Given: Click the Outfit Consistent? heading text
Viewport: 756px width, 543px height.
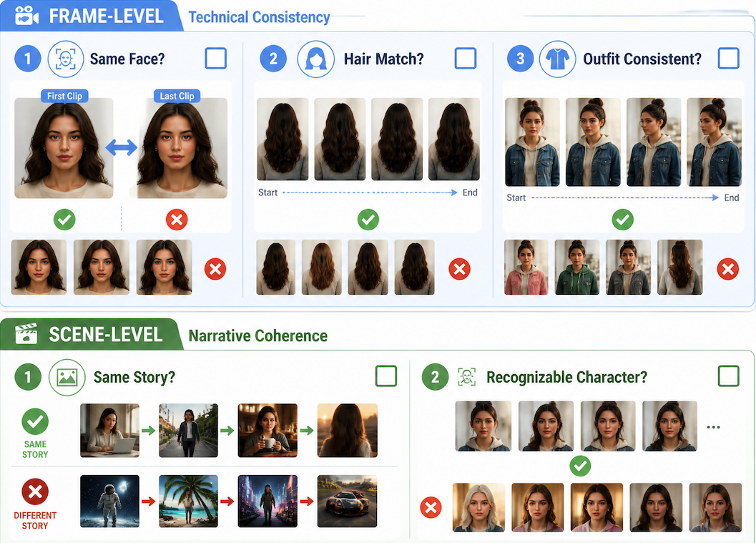Looking at the screenshot, I should (x=642, y=59).
